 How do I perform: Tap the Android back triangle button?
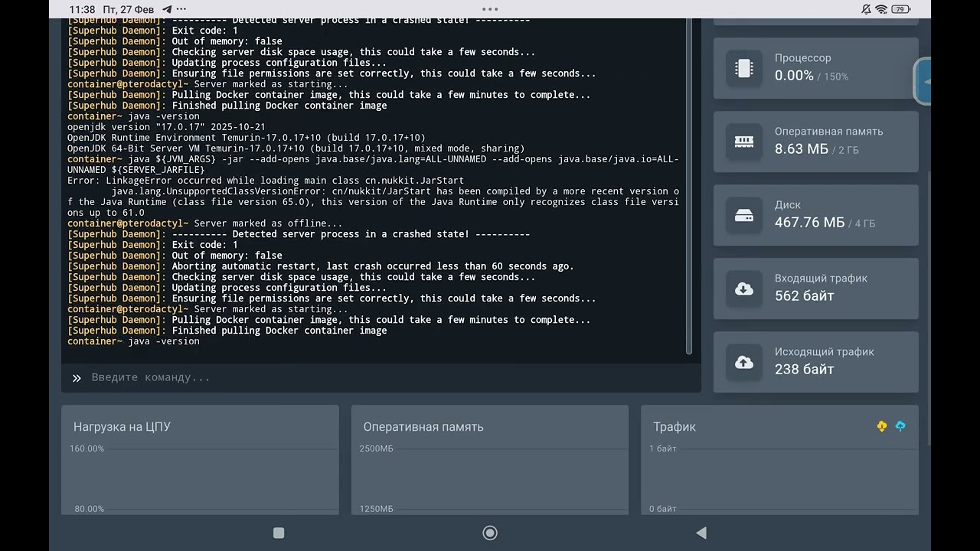click(x=701, y=533)
